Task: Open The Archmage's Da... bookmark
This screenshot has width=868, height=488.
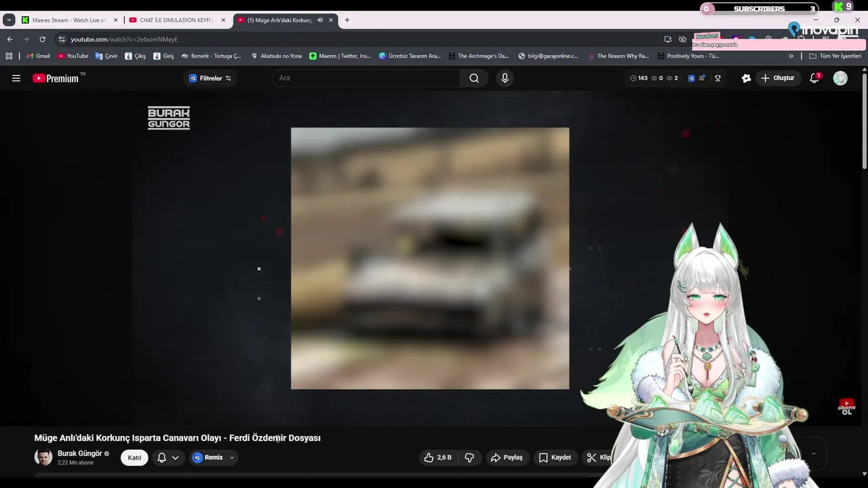Action: (478, 56)
